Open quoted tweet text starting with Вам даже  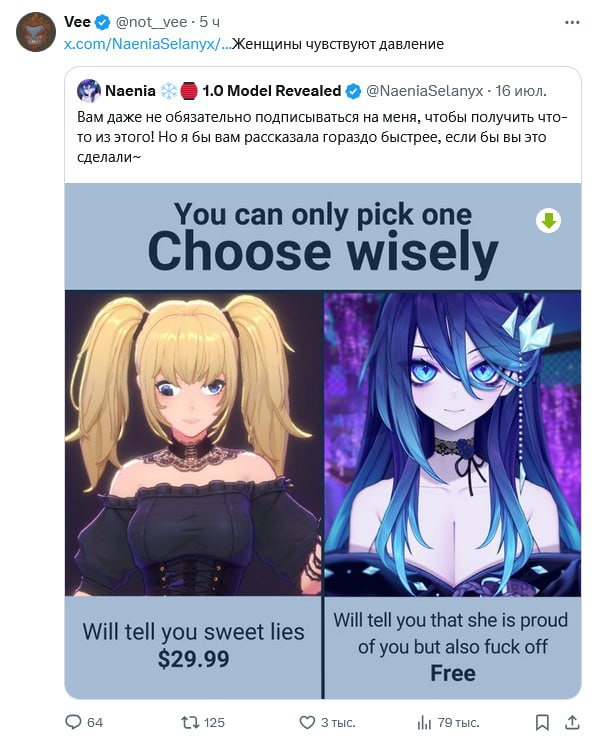322,137
